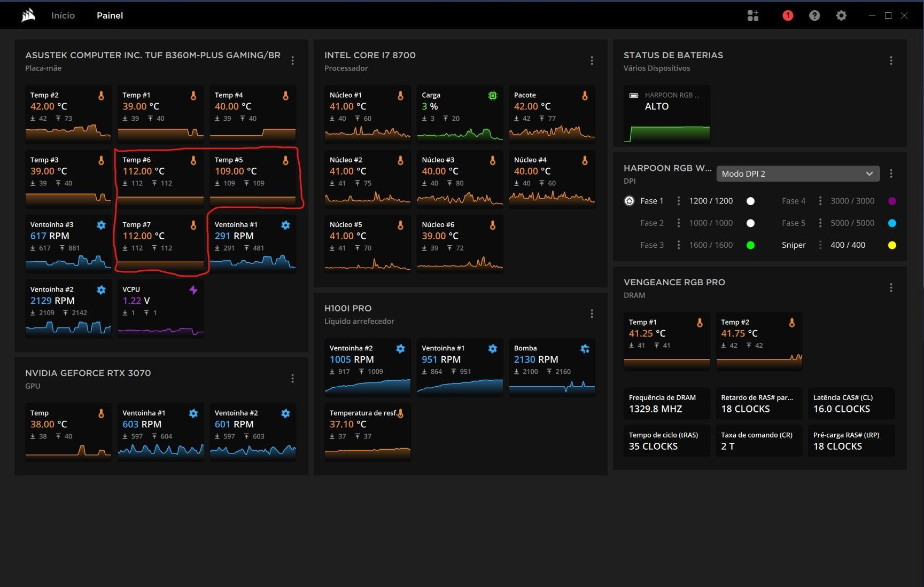Image resolution: width=924 pixels, height=587 pixels.
Task: Click the motherboard Ventoinha #2 2129 RPM fan icon
Action: (x=101, y=289)
